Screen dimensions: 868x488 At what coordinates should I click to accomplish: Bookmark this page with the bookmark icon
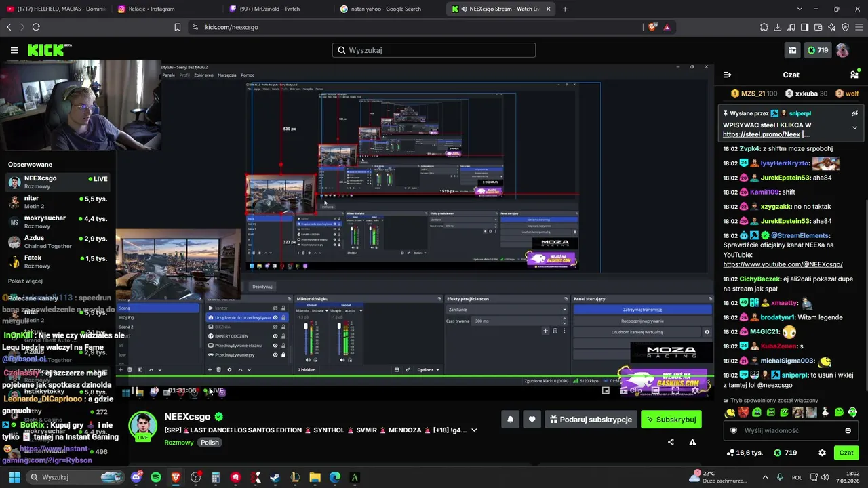(178, 27)
